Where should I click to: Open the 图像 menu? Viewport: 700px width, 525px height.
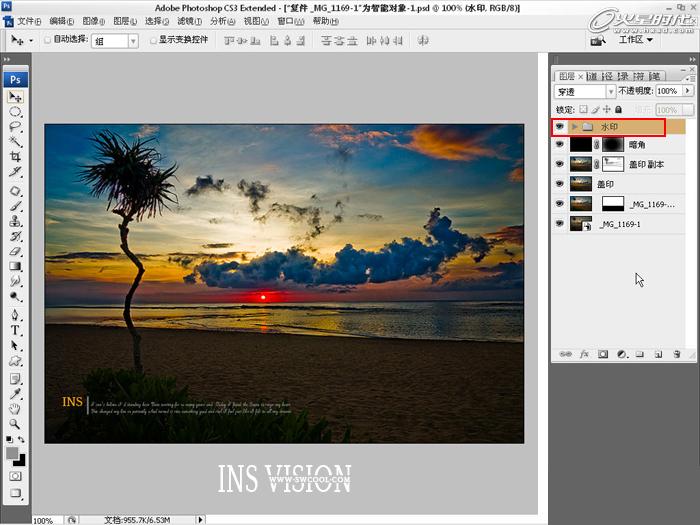click(93, 21)
